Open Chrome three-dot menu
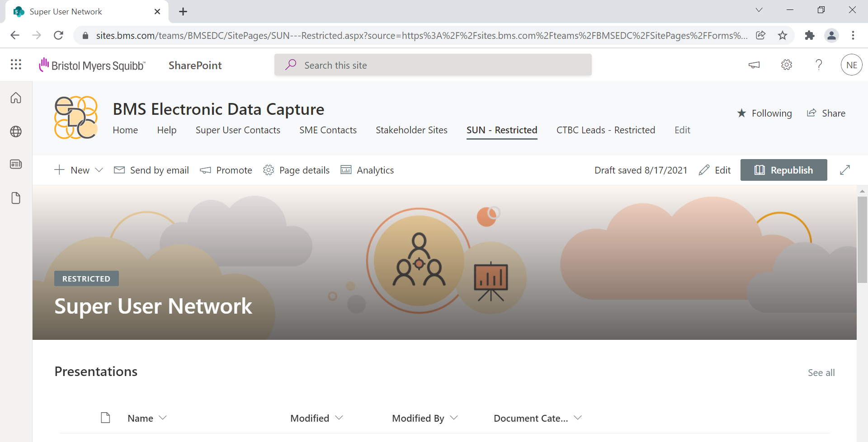This screenshot has height=442, width=868. click(853, 35)
